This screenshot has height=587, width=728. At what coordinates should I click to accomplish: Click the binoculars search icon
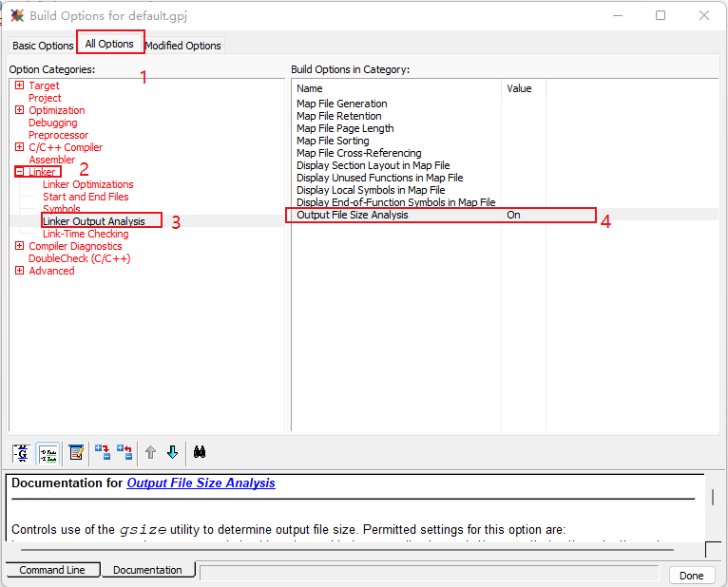click(x=201, y=453)
